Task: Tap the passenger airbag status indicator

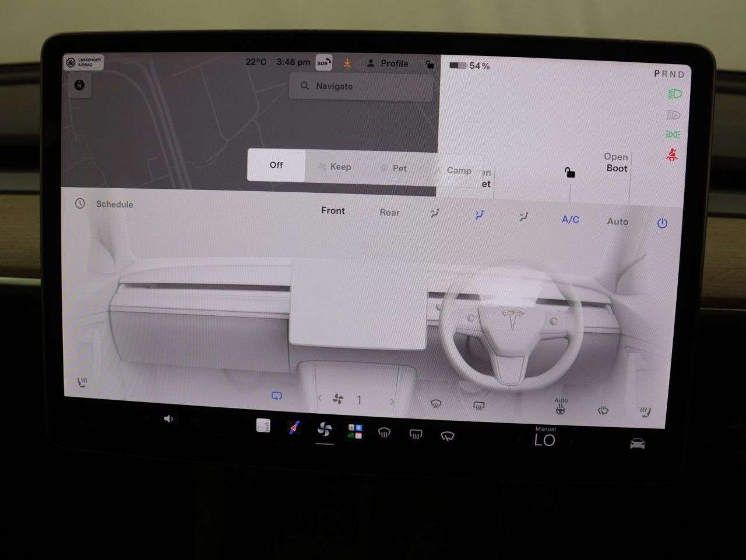Action: 83,62
